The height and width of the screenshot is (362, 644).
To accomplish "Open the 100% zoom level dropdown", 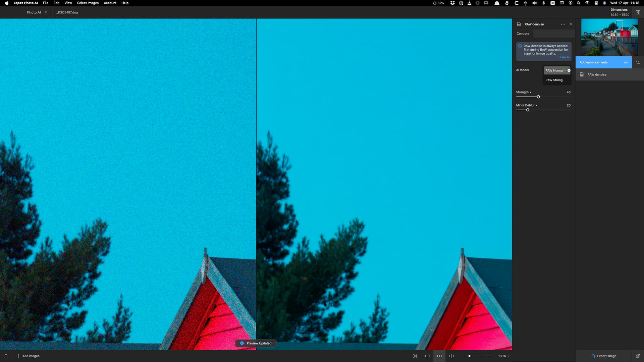I will pyautogui.click(x=503, y=356).
